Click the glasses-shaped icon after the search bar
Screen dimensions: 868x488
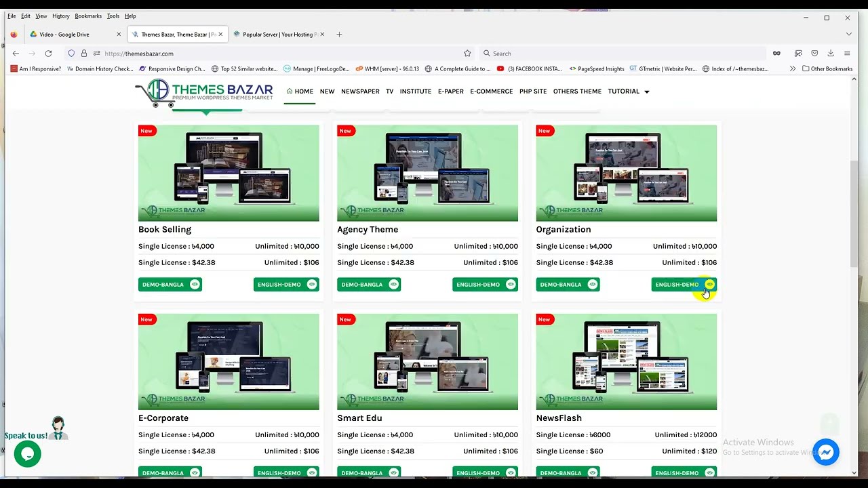pyautogui.click(x=776, y=54)
